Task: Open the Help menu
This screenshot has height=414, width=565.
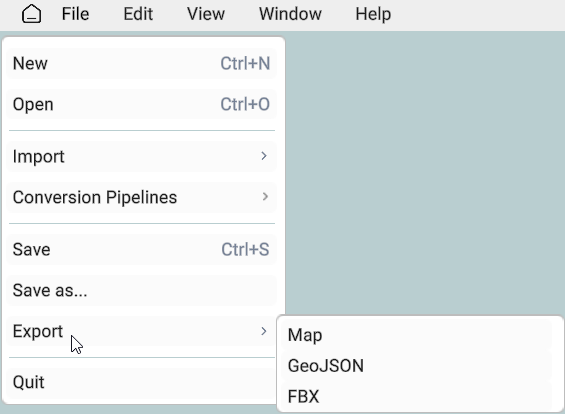Action: coord(373,14)
